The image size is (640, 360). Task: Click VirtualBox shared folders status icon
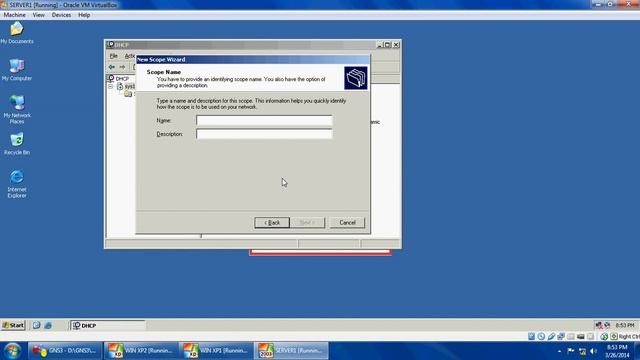pos(571,336)
